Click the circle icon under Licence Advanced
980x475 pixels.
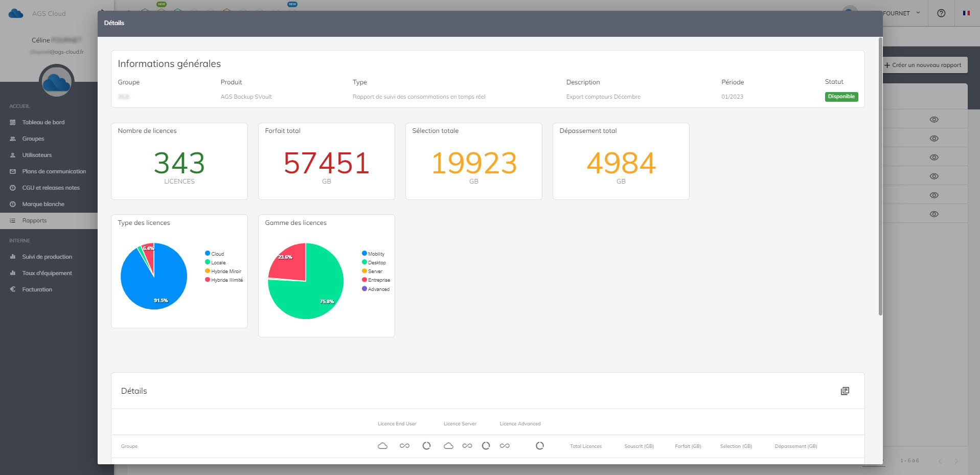[x=540, y=446]
